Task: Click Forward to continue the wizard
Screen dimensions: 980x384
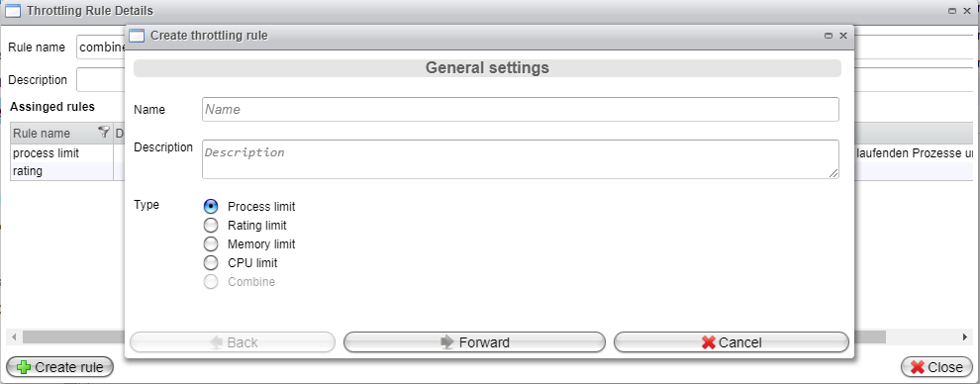Action: [x=474, y=342]
